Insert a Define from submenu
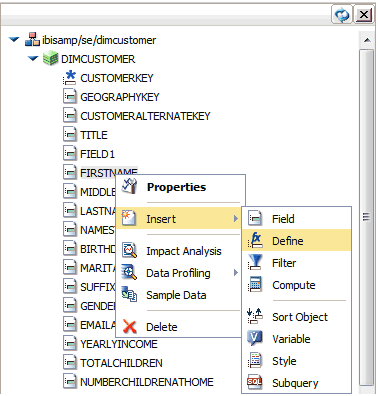 [297, 240]
